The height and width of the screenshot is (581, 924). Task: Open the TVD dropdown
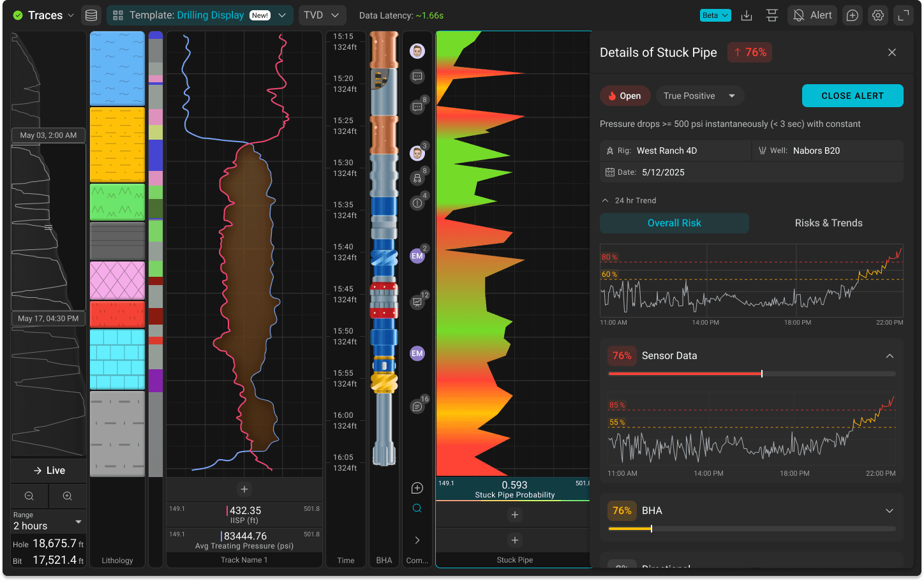point(322,15)
